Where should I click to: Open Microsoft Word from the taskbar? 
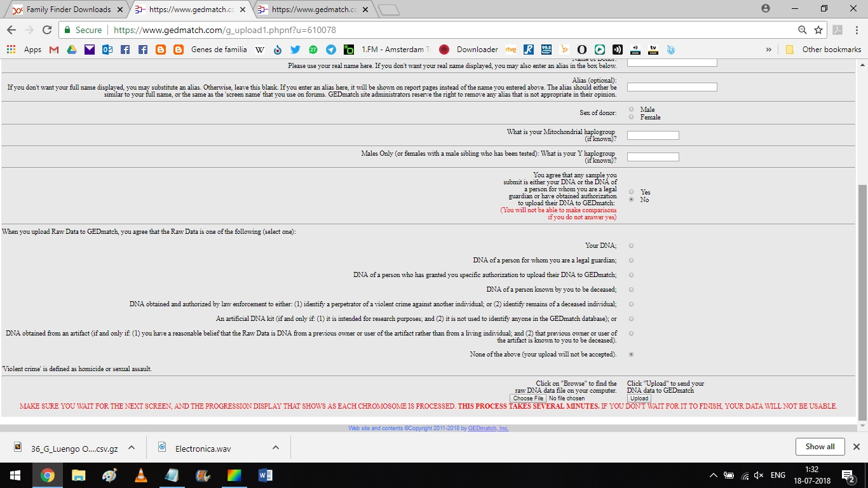[265, 475]
